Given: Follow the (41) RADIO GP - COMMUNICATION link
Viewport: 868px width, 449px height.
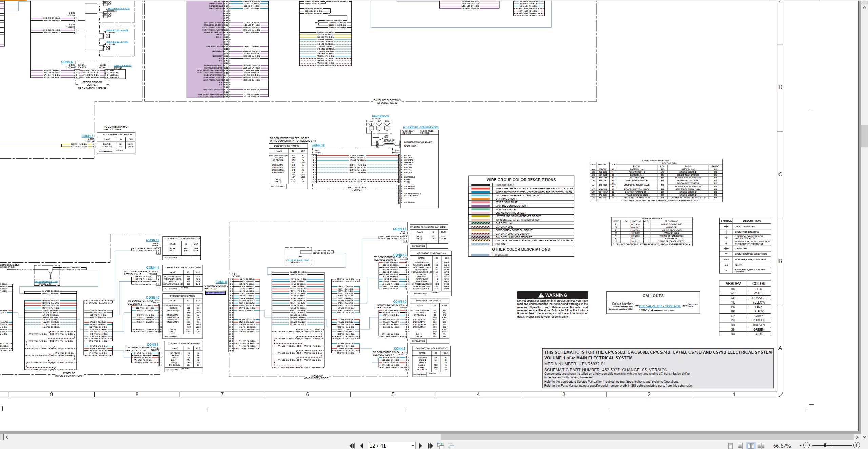Looking at the screenshot, I should [x=421, y=127].
